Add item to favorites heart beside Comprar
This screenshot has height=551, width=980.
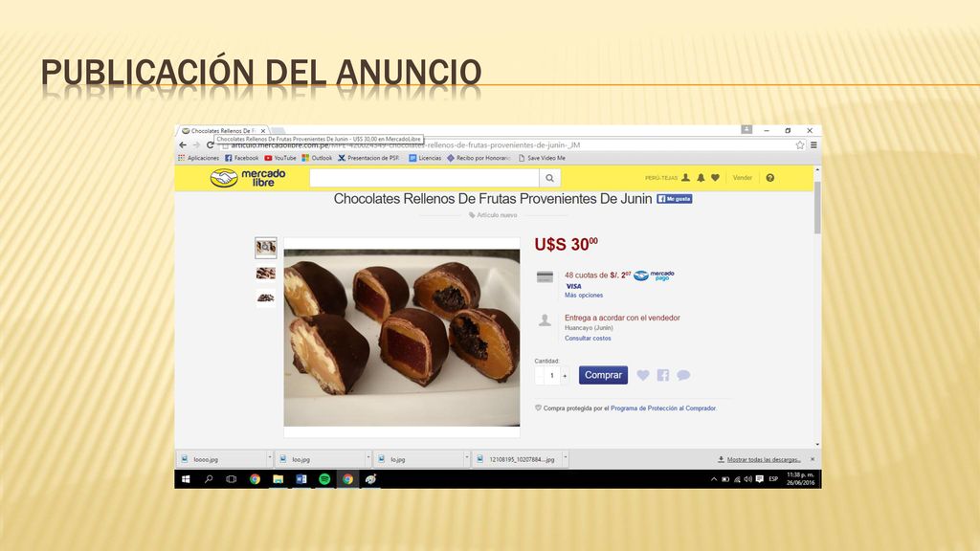[x=643, y=375]
